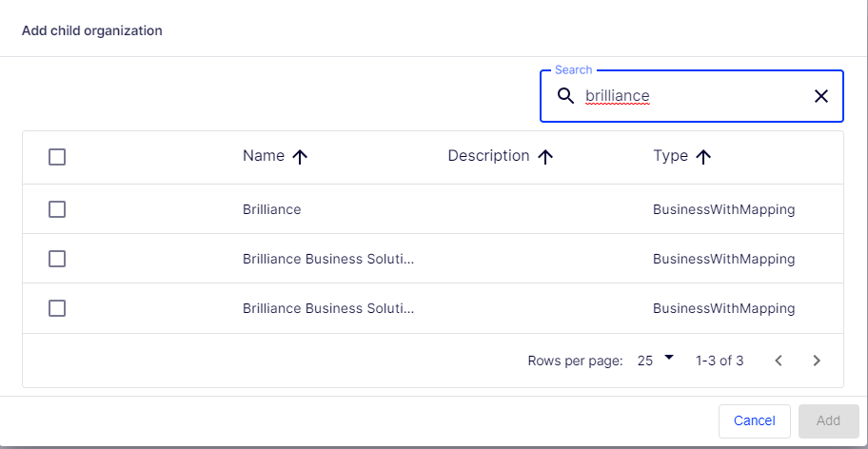Click the sort arrow beside Name
The height and width of the screenshot is (449, 868).
point(300,157)
